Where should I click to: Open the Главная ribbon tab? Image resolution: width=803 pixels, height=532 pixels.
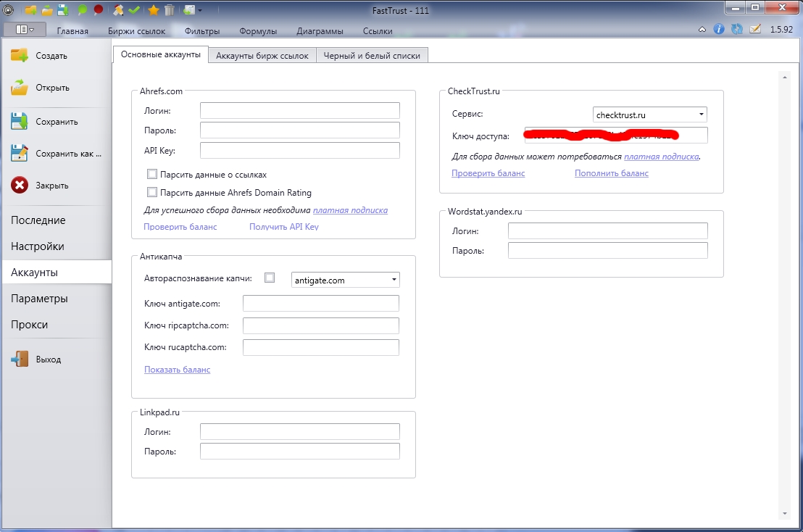(72, 30)
